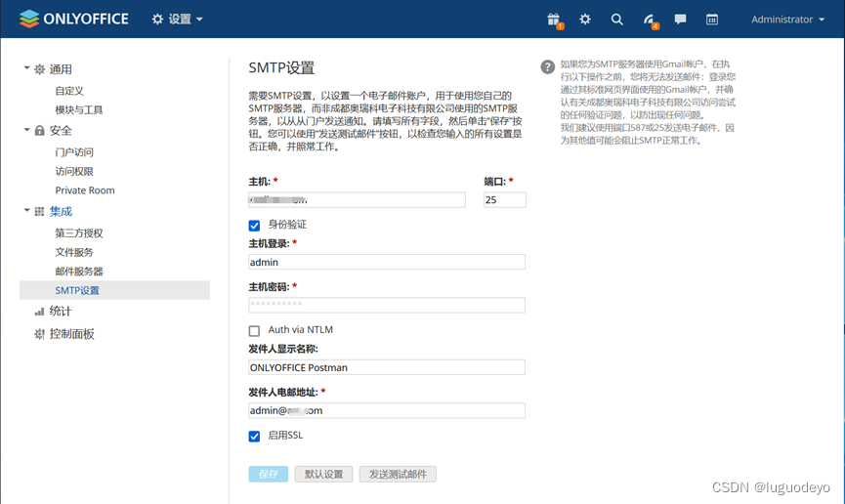Click the ONLYOFFICE logo
Viewport: 845px width, 504px height.
coord(74,19)
